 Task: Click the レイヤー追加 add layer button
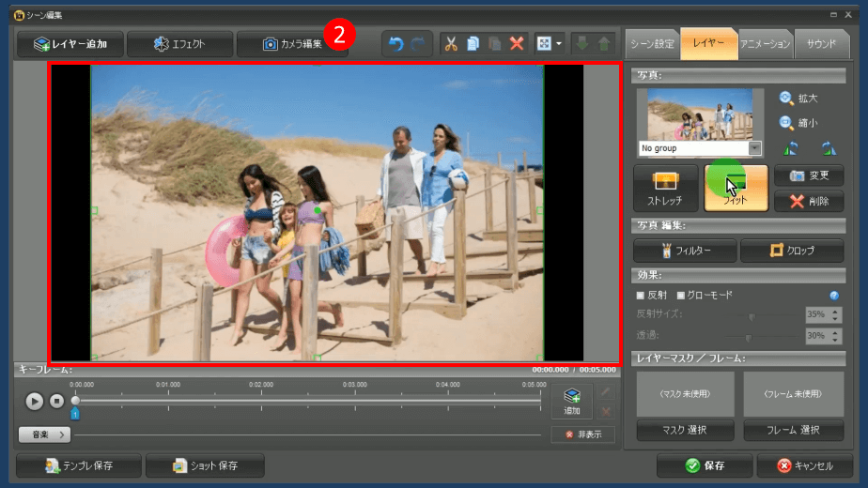click(x=70, y=43)
